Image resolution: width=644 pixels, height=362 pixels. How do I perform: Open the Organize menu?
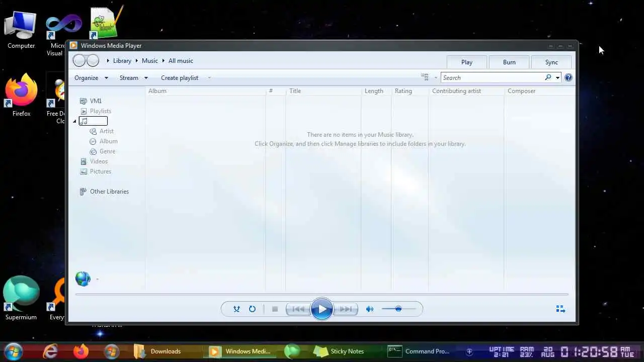tap(91, 78)
